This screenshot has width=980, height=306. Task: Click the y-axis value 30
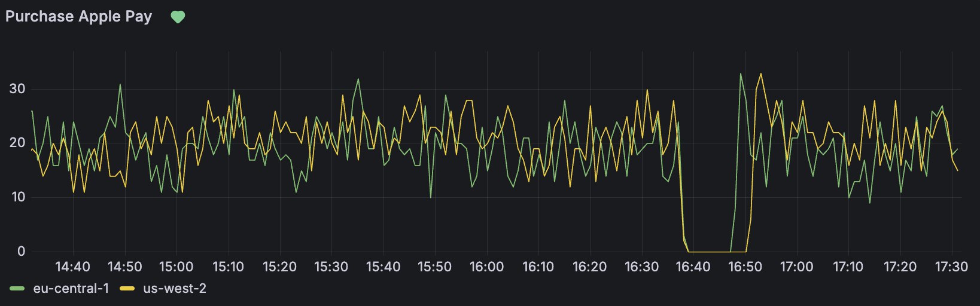(17, 89)
